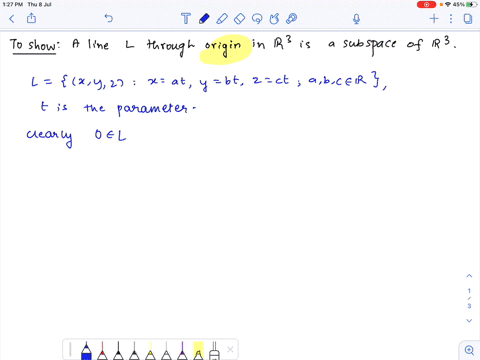Go to previous page with up chevron
The height and width of the screenshot is (360, 480).
tap(469, 276)
